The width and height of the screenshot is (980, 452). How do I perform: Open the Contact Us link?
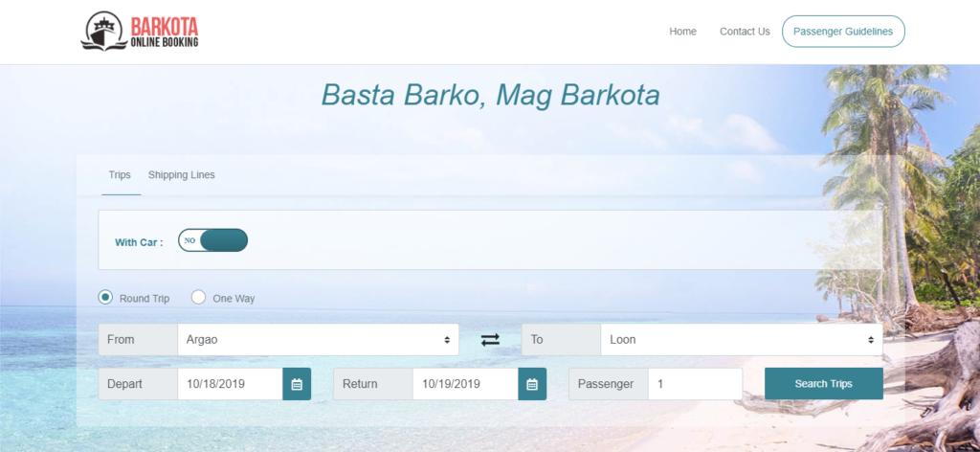745,32
